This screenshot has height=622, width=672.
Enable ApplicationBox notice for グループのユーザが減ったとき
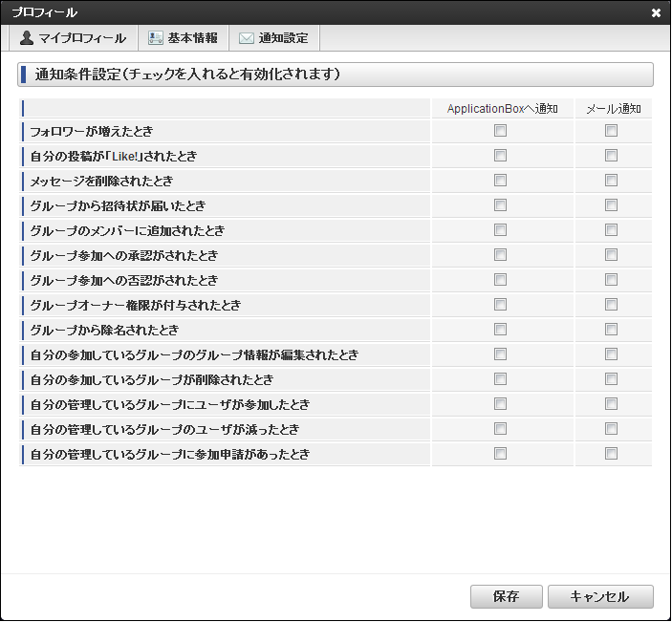[500, 428]
